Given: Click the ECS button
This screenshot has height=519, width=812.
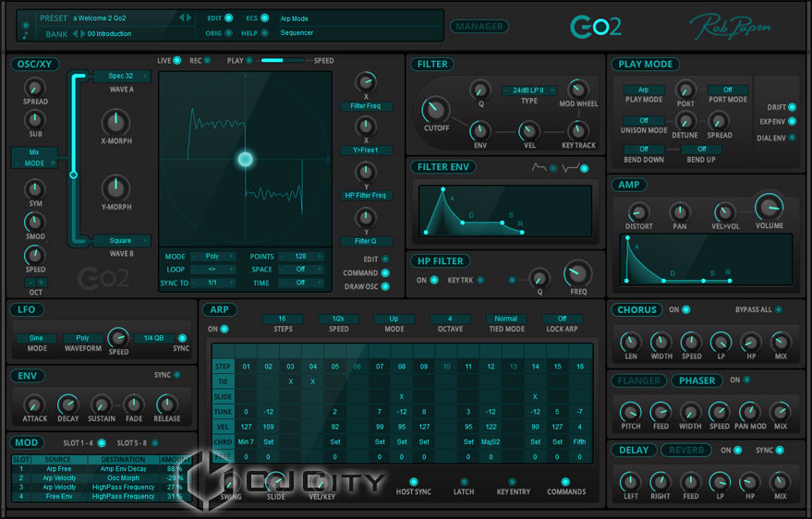Looking at the screenshot, I should pos(264,18).
